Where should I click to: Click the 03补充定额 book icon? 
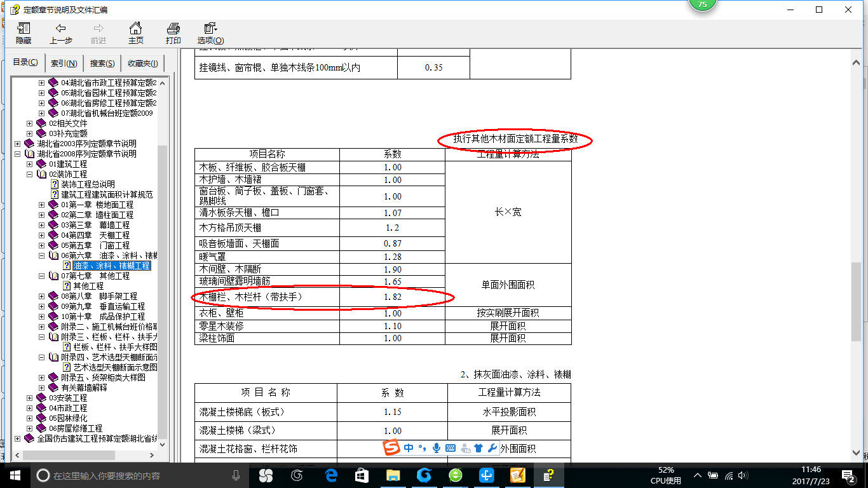(x=41, y=133)
